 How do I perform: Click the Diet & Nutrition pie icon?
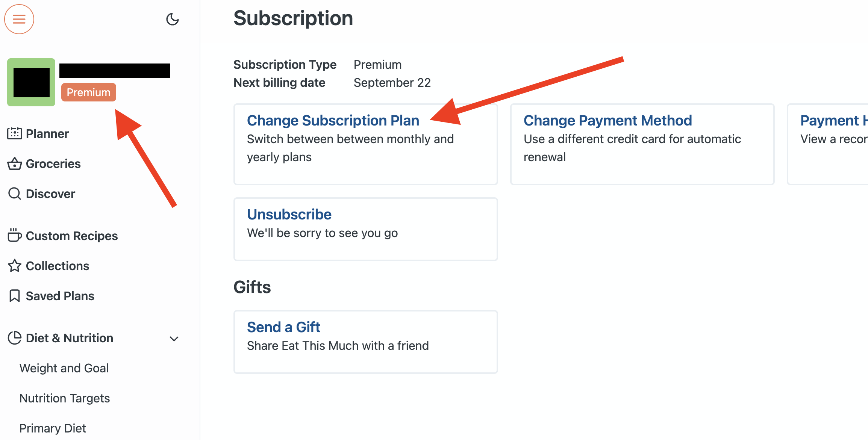click(x=15, y=338)
